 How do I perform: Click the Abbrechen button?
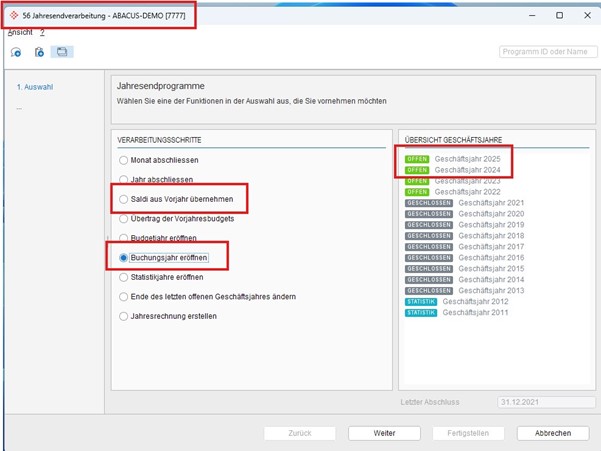[553, 433]
